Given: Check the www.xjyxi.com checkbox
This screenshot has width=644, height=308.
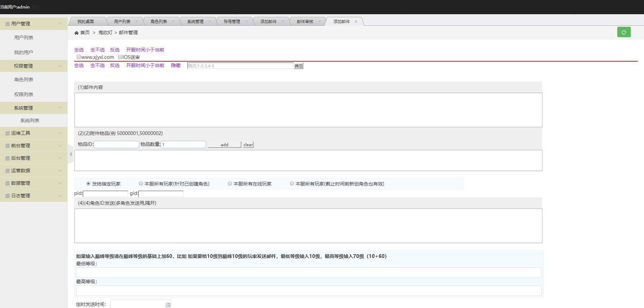Looking at the screenshot, I should 79,57.
